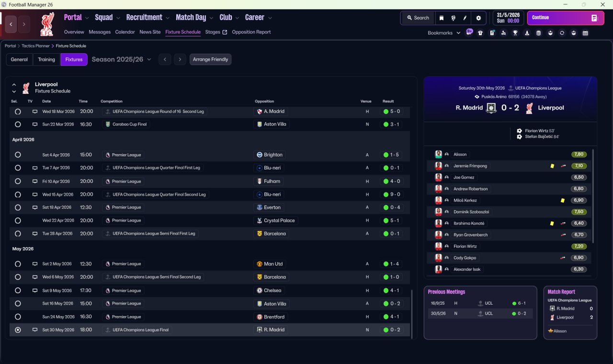613x364 pixels.
Task: Select the radio button for the Man Utd fixture
Action: (18, 264)
